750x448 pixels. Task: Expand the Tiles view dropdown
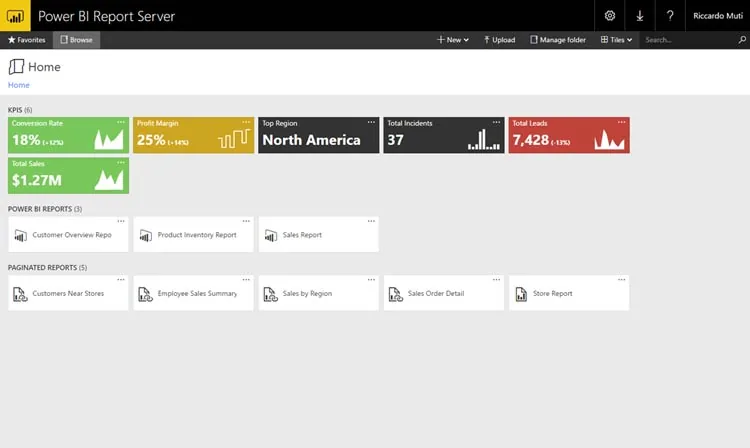coord(617,40)
